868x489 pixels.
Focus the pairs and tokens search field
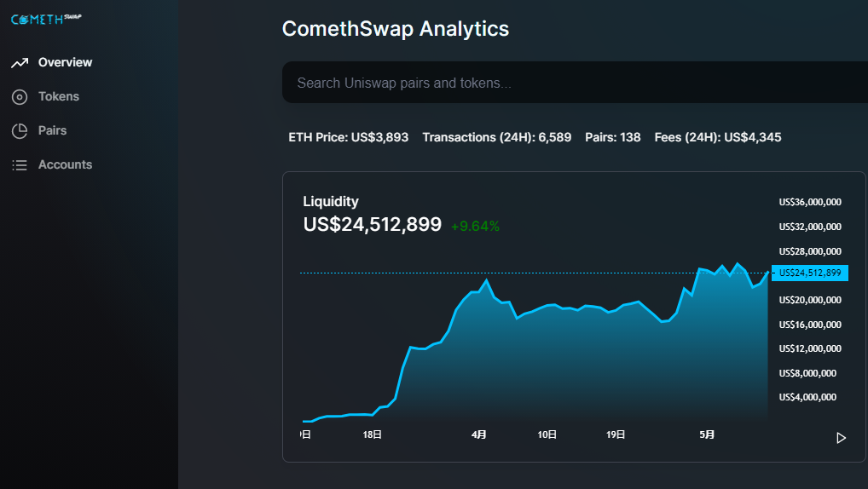click(x=576, y=83)
